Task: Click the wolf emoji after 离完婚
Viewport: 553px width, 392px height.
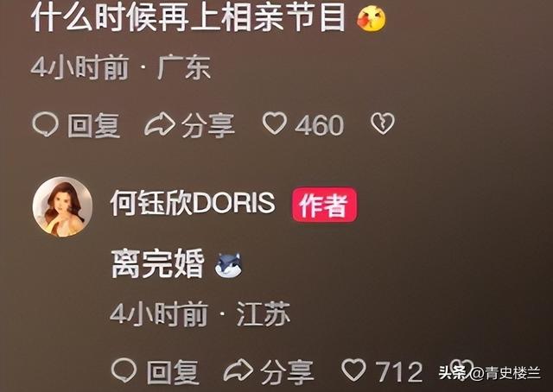Action: (x=229, y=265)
